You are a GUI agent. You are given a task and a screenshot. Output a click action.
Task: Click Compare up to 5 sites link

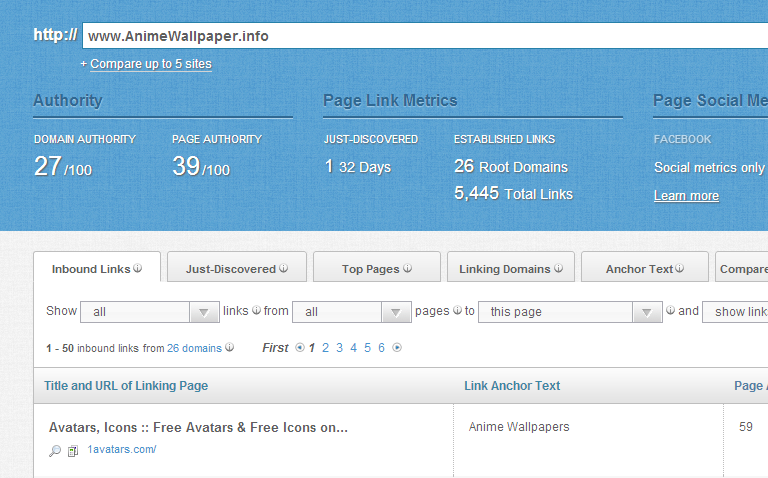point(151,64)
